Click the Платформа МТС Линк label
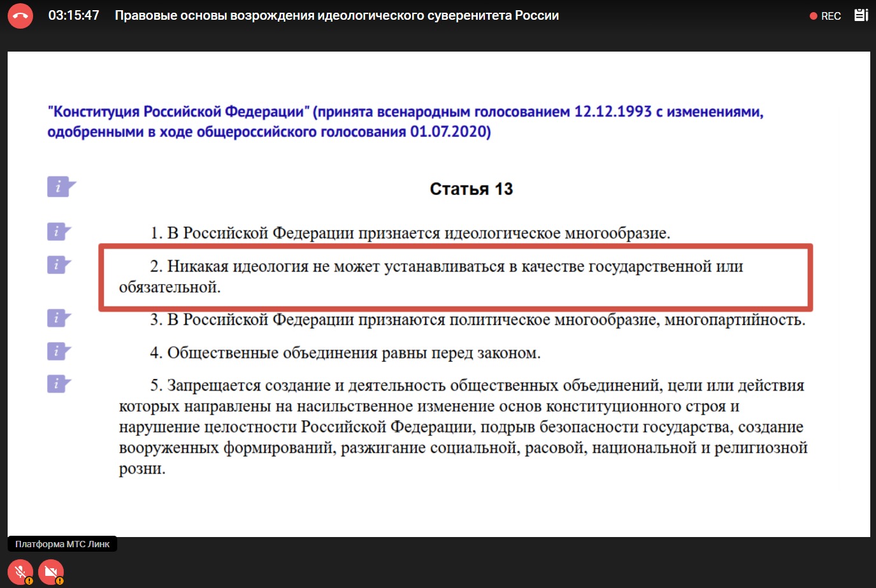Viewport: 876px width, 588px height. pyautogui.click(x=62, y=544)
